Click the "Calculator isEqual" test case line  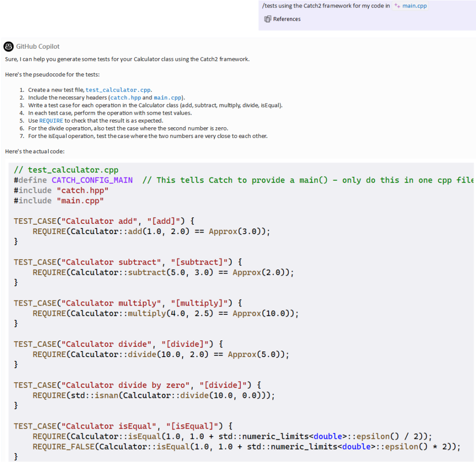click(123, 426)
